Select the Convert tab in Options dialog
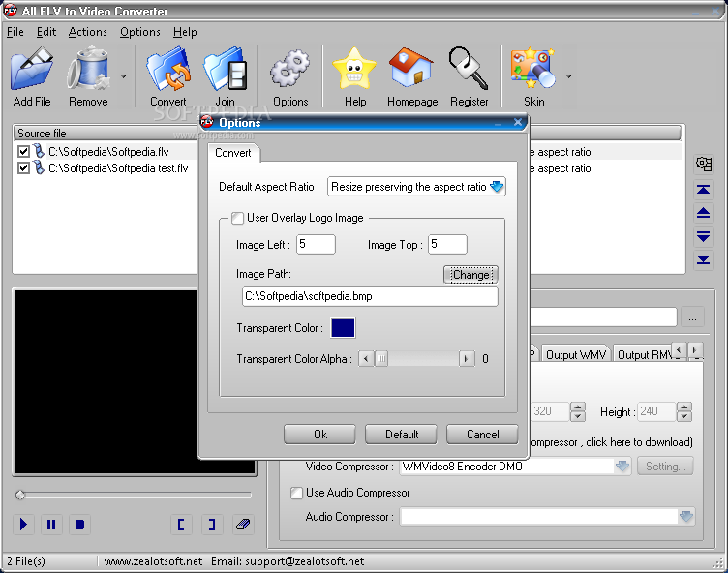Image resolution: width=728 pixels, height=573 pixels. click(x=233, y=153)
